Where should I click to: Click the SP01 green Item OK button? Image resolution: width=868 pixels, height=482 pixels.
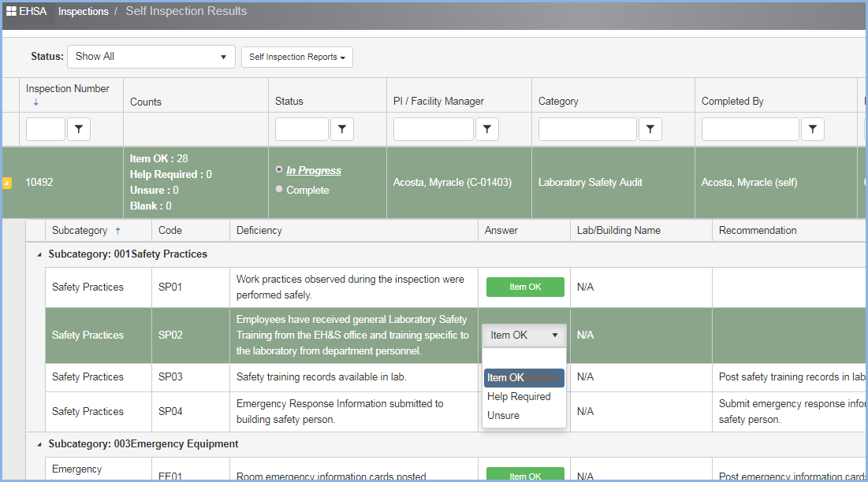[x=525, y=287]
